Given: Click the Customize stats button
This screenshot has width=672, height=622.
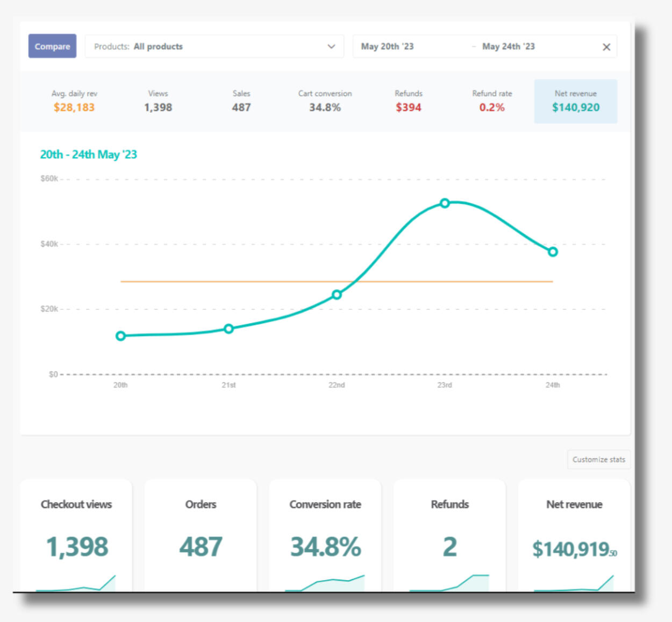Looking at the screenshot, I should (598, 460).
